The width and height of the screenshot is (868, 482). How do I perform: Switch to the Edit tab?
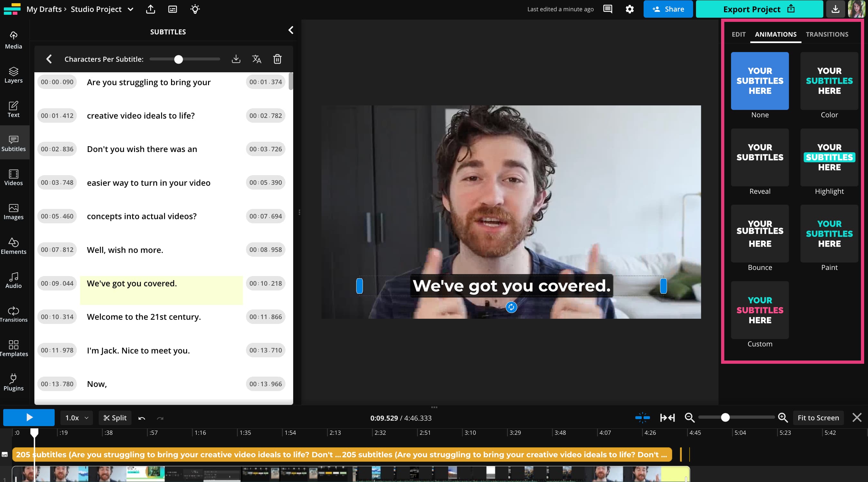[x=738, y=34]
